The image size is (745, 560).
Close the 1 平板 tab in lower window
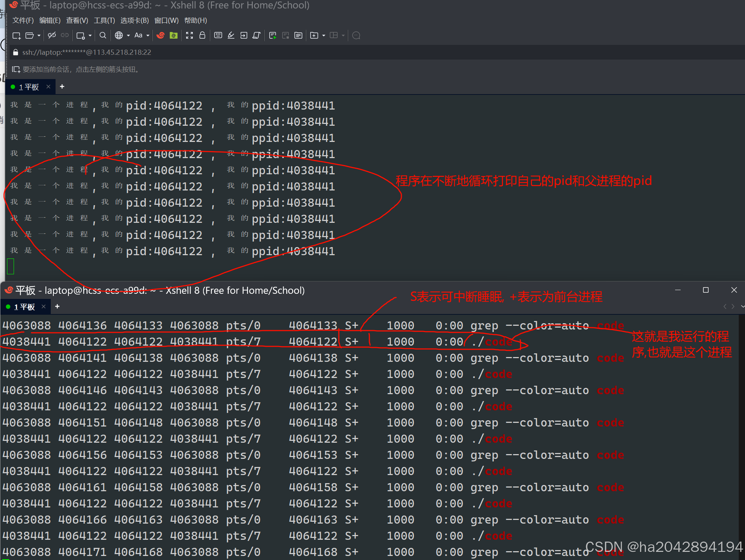pyautogui.click(x=44, y=307)
